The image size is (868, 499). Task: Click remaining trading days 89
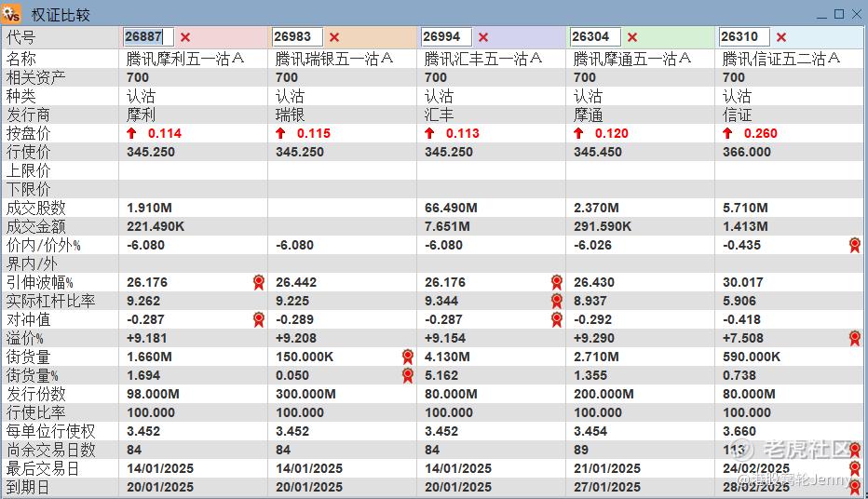pos(581,450)
